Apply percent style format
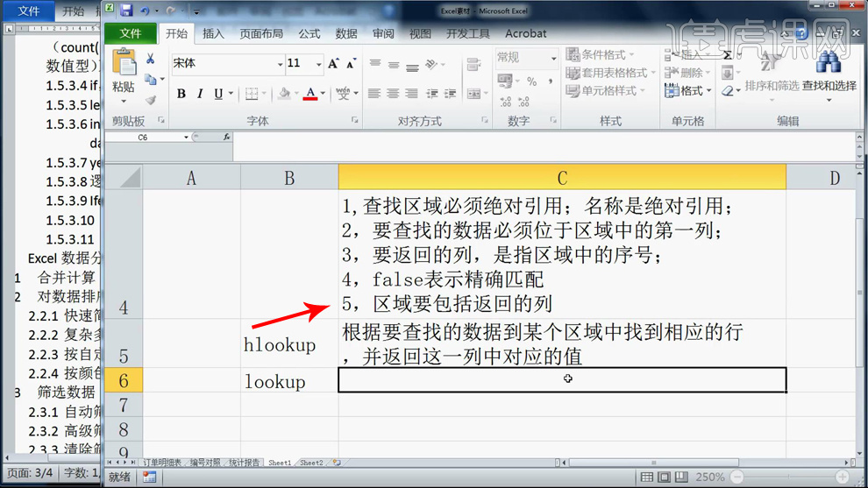Viewport: 868px width, 488px height. [x=532, y=81]
